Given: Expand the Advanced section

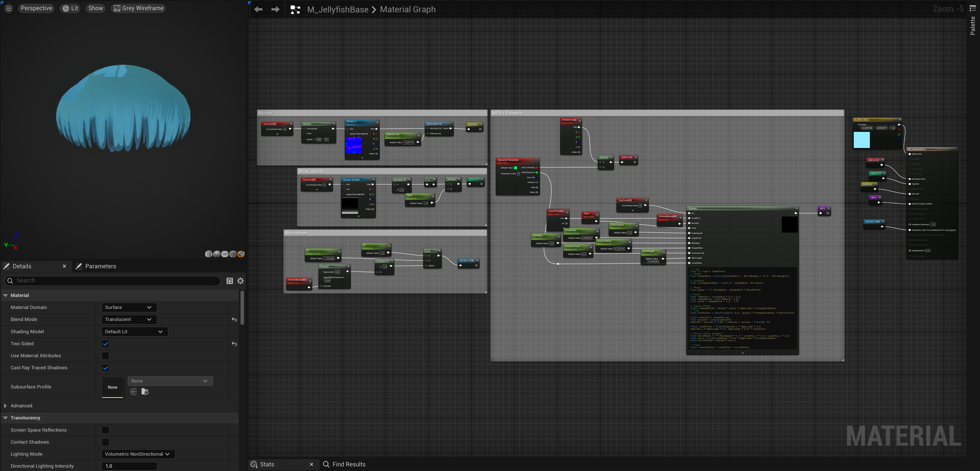Looking at the screenshot, I should pyautogui.click(x=5, y=406).
